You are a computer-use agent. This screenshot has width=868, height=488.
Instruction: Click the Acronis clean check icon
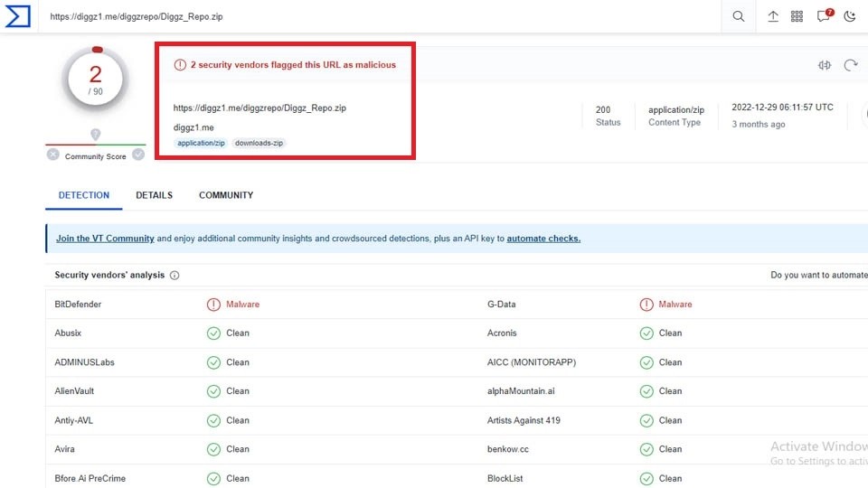click(646, 333)
